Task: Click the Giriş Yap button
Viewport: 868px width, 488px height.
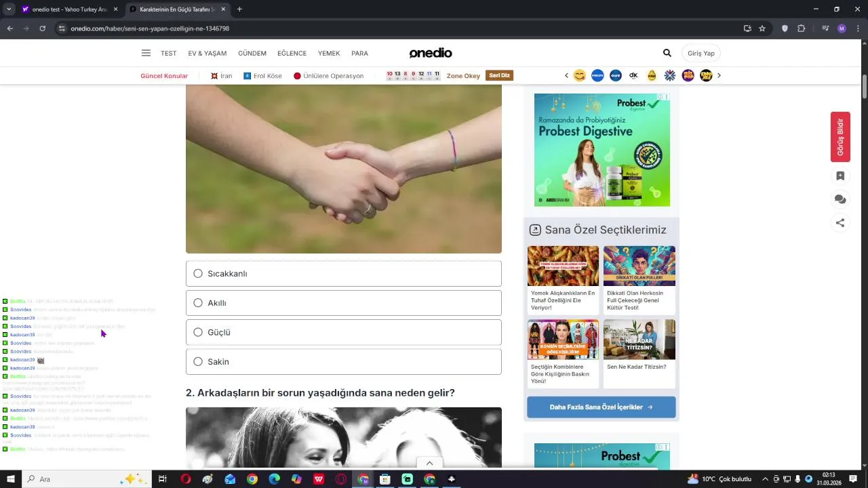Action: click(701, 53)
